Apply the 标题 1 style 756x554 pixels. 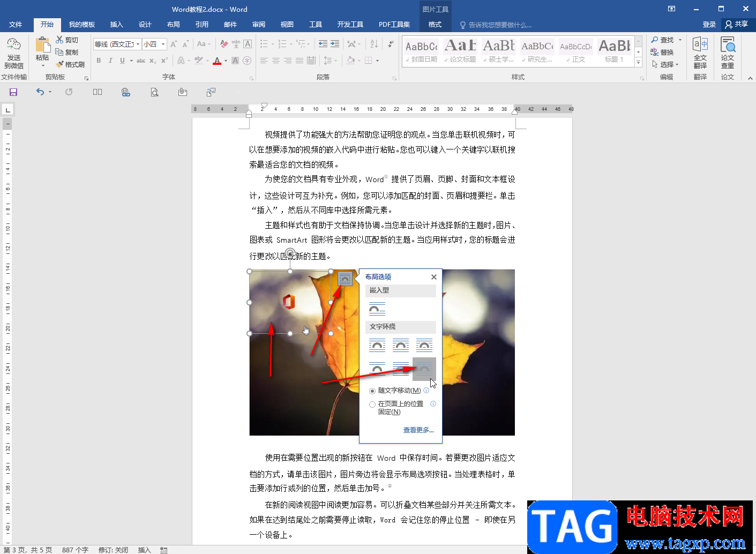coord(614,51)
